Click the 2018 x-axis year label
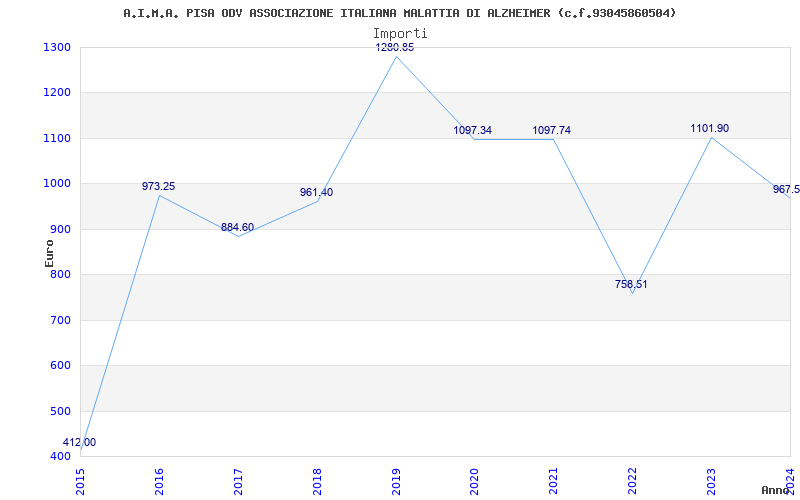800x500 pixels. (317, 481)
